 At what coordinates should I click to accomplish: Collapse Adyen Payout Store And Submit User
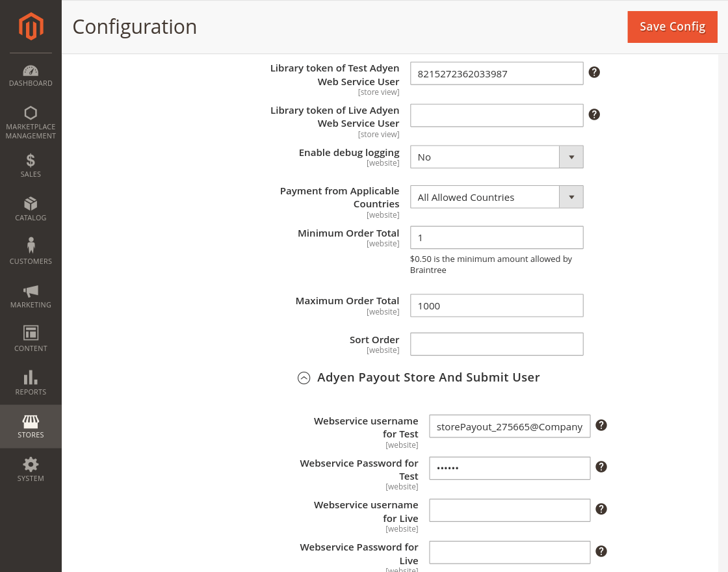pyautogui.click(x=304, y=378)
